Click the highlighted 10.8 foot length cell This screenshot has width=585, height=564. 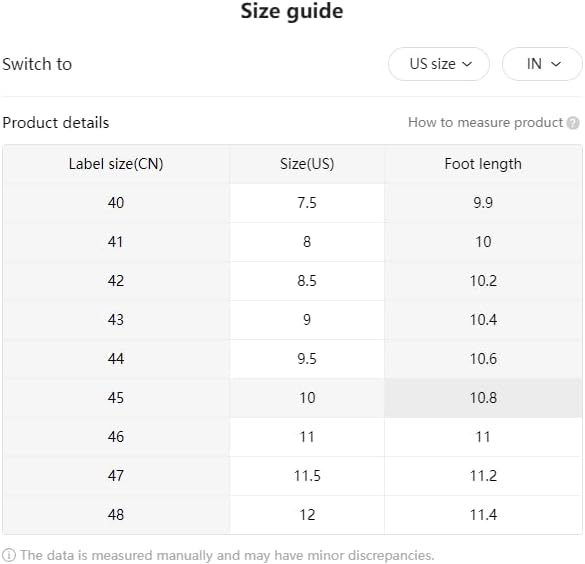point(483,398)
